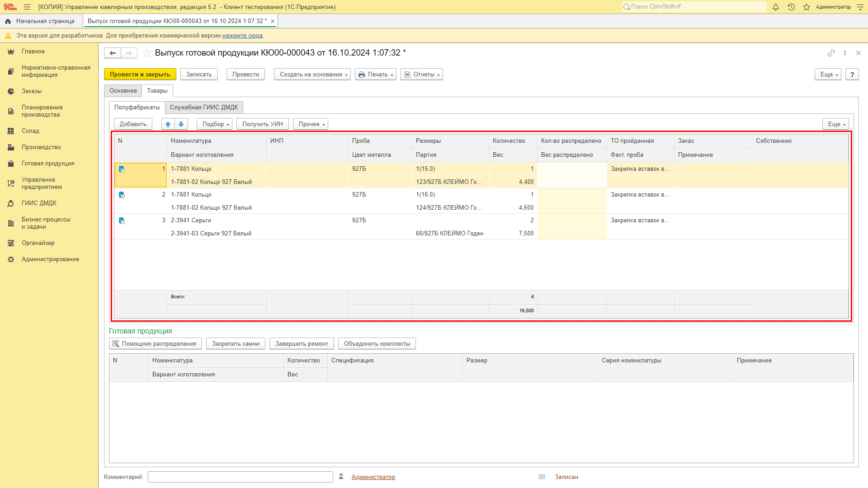Follow the нажмите сюда link
868x488 pixels.
pyautogui.click(x=242, y=36)
